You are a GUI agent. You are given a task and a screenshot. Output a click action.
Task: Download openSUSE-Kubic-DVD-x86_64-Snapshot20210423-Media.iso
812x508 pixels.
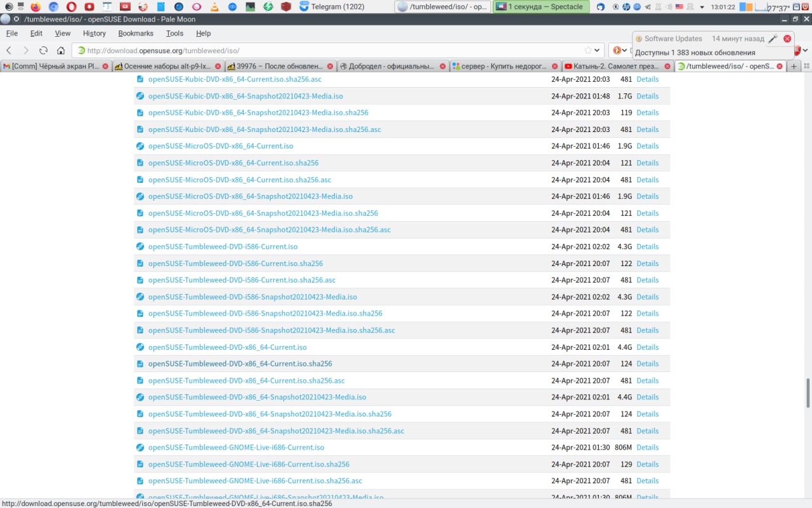[246, 96]
